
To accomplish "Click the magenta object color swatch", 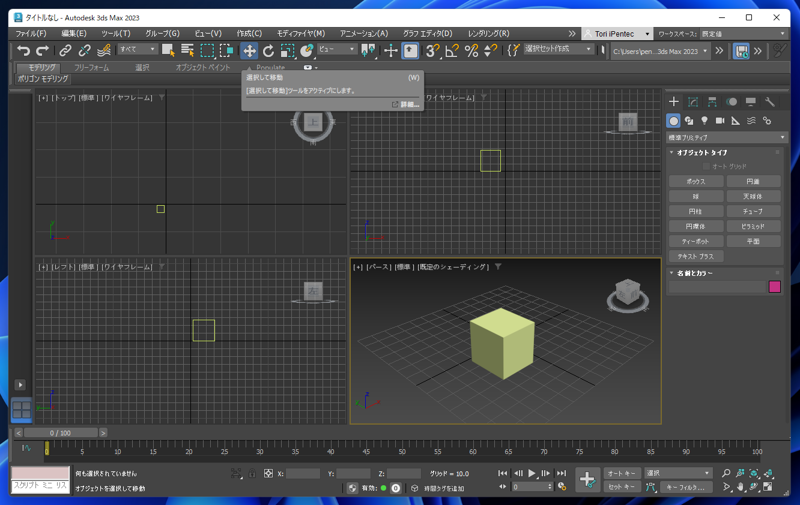I will (774, 287).
